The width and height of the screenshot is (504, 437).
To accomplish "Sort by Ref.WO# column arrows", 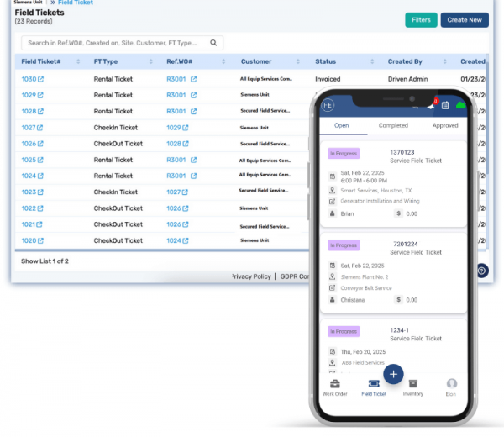I will pyautogui.click(x=223, y=61).
